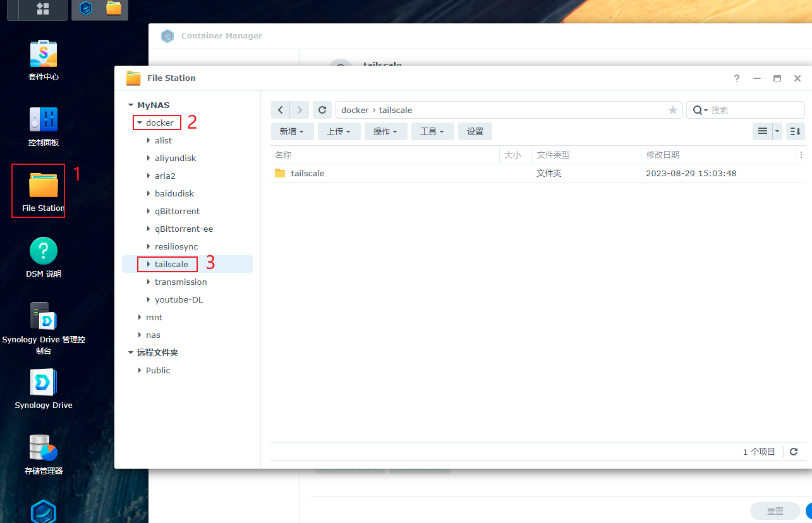Viewport: 812px width, 523px height.
Task: Click docker in the breadcrumb path
Action: point(355,110)
